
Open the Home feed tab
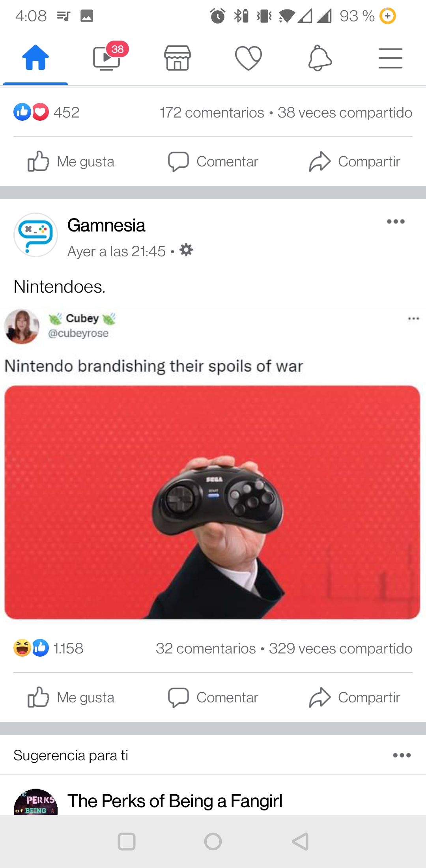tap(35, 58)
